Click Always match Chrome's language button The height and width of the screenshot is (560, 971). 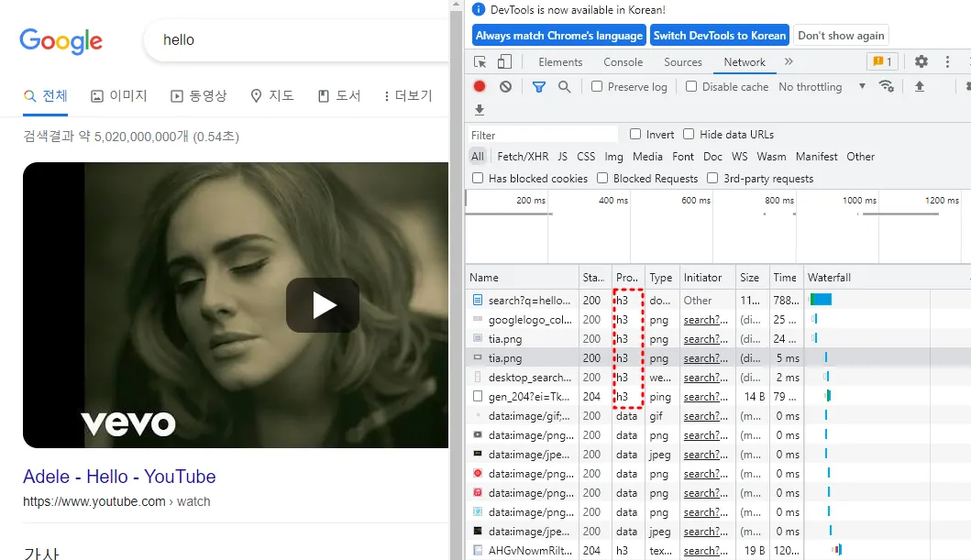coord(559,35)
